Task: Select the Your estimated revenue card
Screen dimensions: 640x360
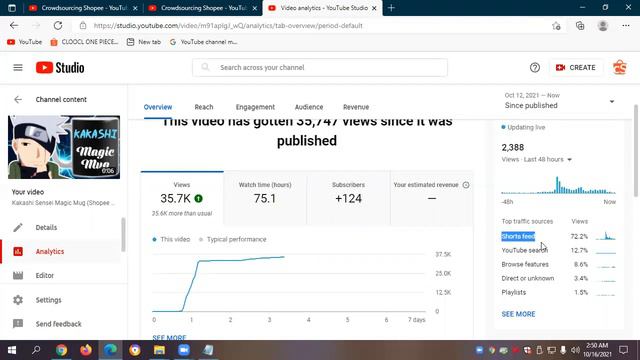Action: click(432, 198)
